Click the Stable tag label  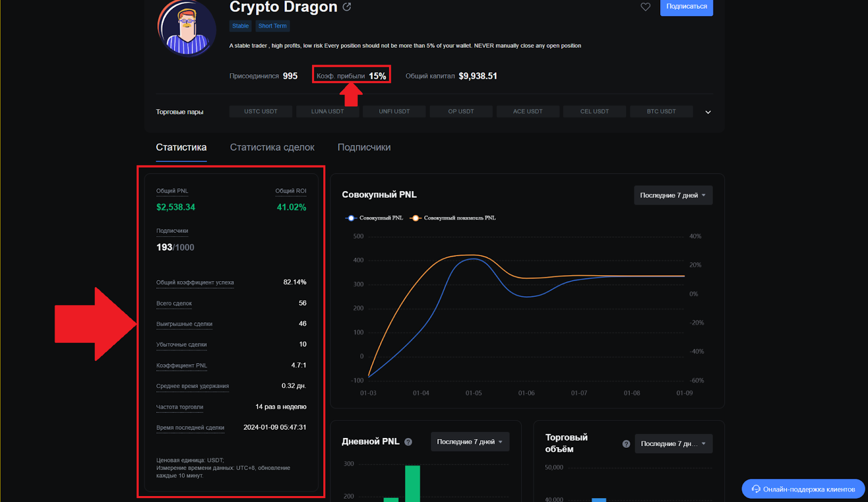point(240,26)
